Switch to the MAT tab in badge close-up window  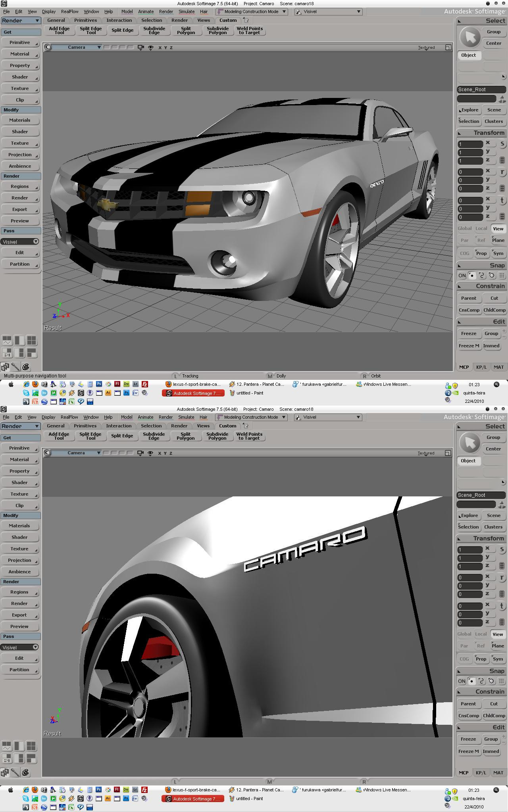click(x=498, y=772)
